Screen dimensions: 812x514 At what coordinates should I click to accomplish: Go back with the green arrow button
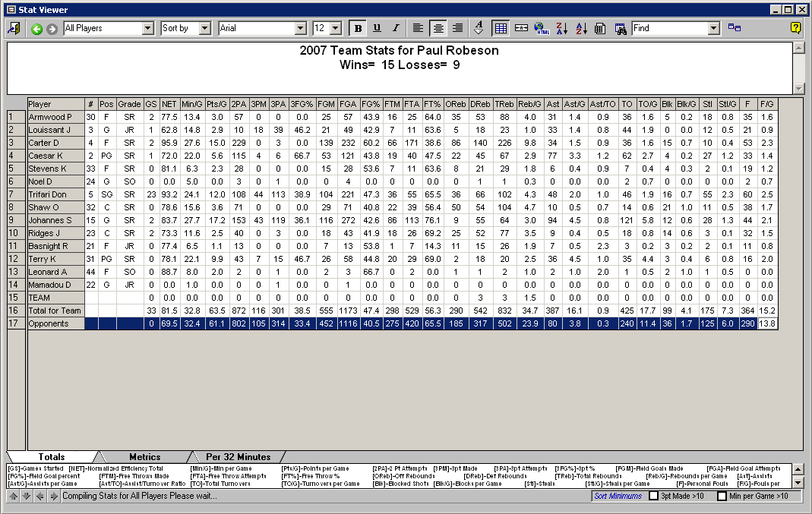click(x=36, y=29)
